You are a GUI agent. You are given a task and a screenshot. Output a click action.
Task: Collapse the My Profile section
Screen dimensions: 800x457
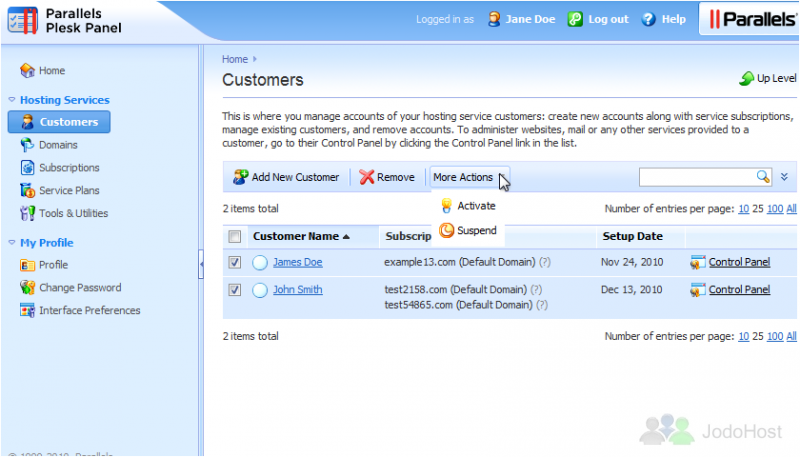(12, 243)
